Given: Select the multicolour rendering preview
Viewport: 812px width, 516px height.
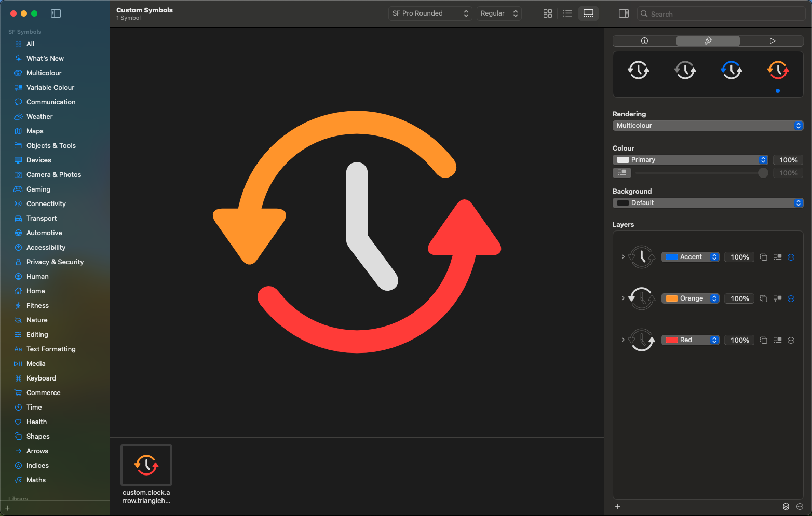Looking at the screenshot, I should click(778, 70).
